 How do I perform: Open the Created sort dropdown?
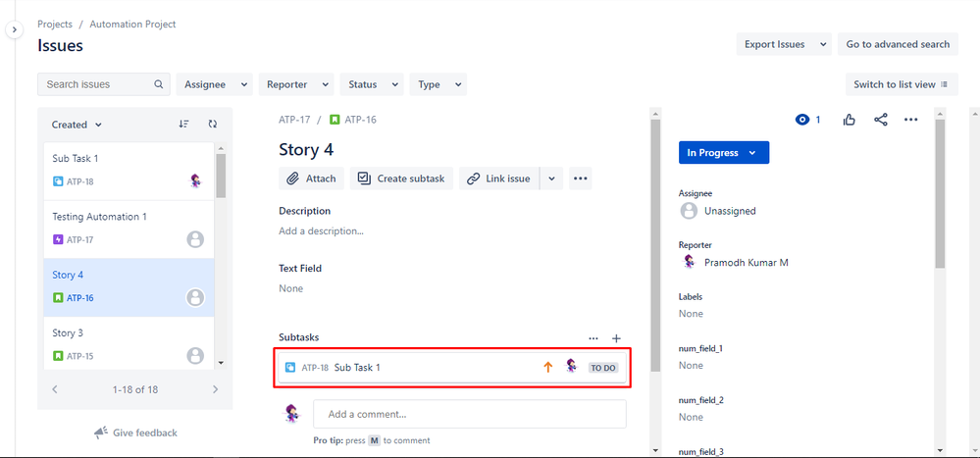tap(77, 125)
